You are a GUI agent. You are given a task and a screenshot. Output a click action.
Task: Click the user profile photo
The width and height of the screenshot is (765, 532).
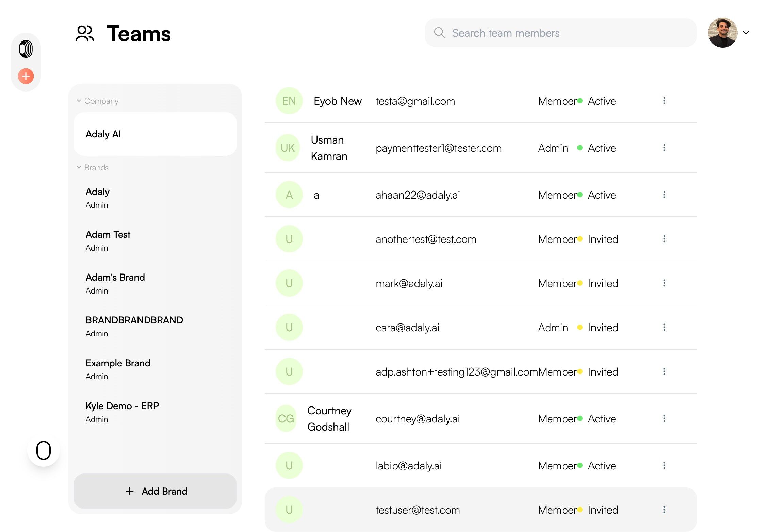[x=722, y=33]
